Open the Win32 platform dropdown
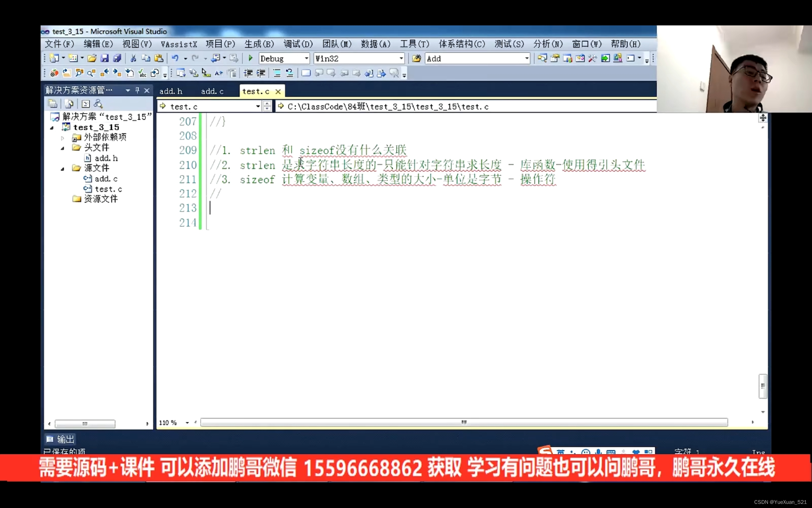 (401, 58)
